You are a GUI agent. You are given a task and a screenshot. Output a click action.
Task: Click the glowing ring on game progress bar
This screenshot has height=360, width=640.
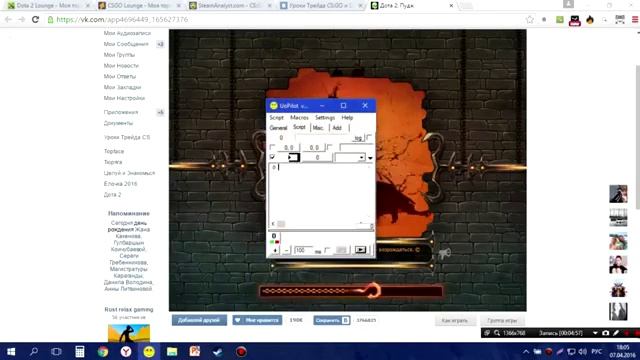pyautogui.click(x=373, y=291)
